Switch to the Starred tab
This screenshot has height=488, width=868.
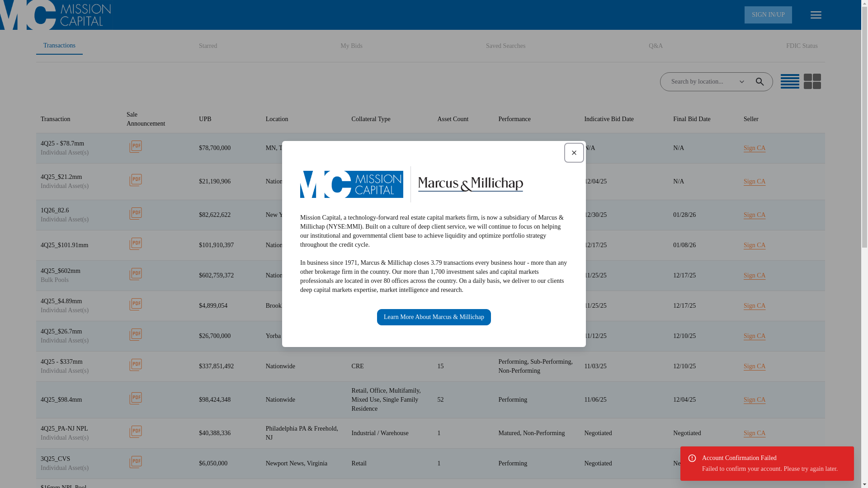(x=208, y=46)
